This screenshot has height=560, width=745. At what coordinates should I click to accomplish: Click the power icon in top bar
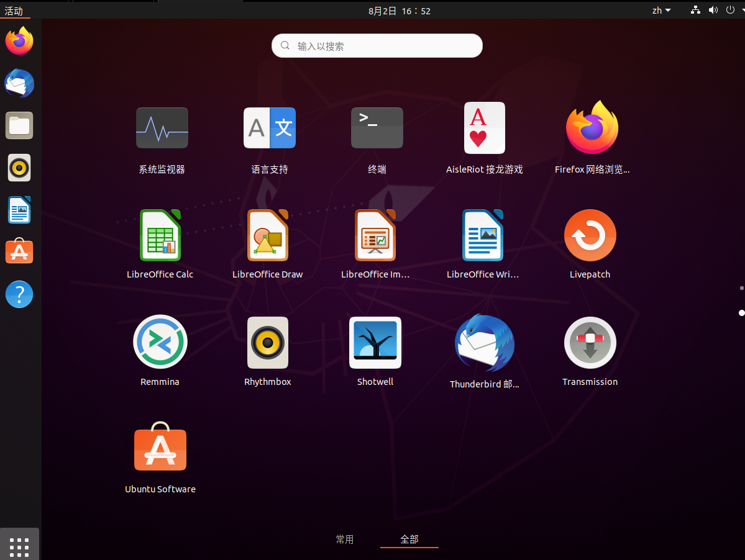click(x=730, y=10)
